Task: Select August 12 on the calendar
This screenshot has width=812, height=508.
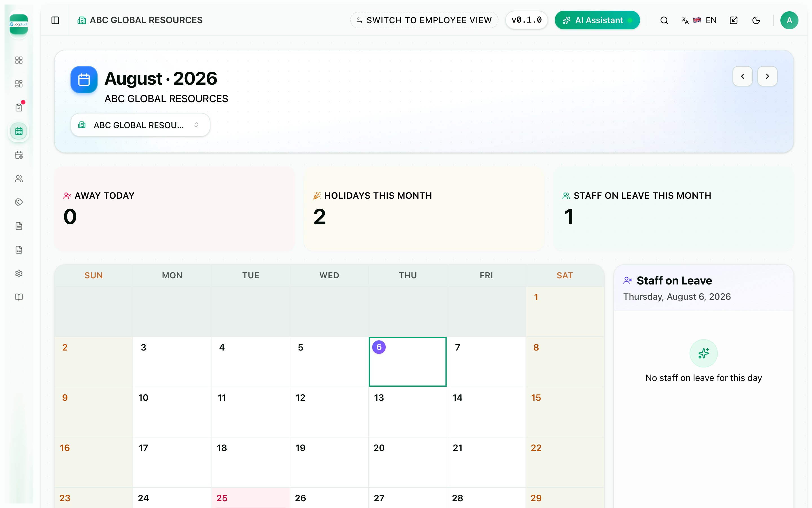Action: click(x=329, y=412)
